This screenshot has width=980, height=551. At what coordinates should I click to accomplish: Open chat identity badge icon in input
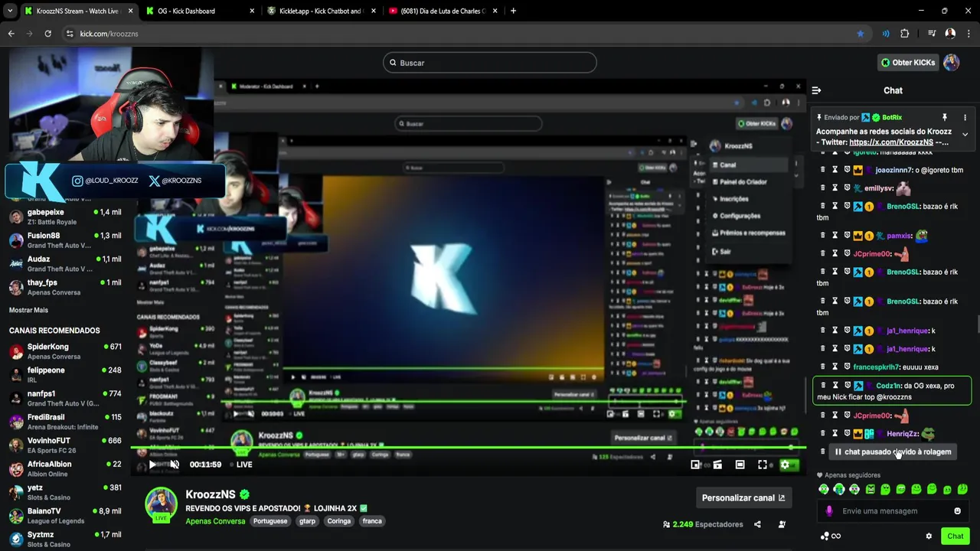coord(829,511)
